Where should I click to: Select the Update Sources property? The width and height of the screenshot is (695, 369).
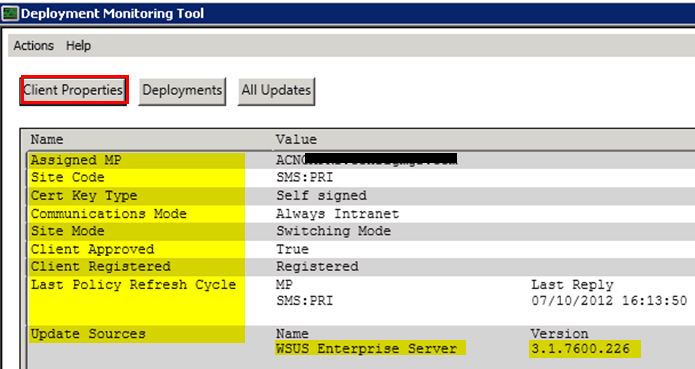[x=88, y=334]
